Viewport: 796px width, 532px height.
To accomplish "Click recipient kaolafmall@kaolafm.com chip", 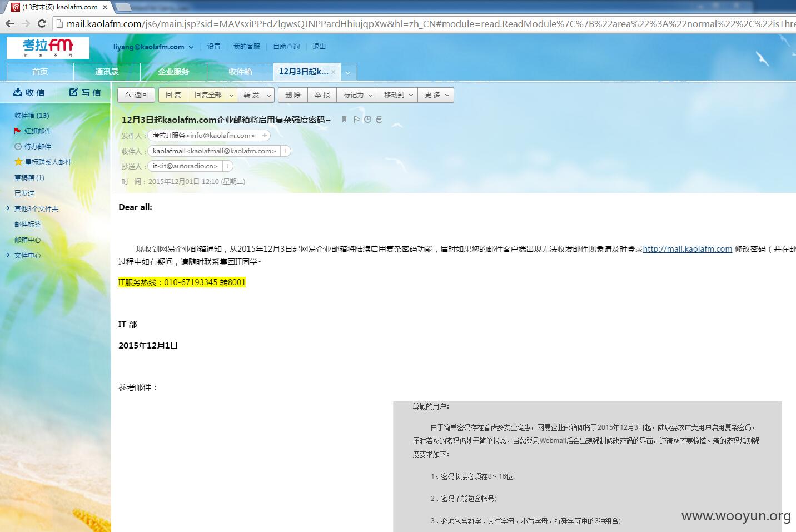I will click(x=214, y=151).
